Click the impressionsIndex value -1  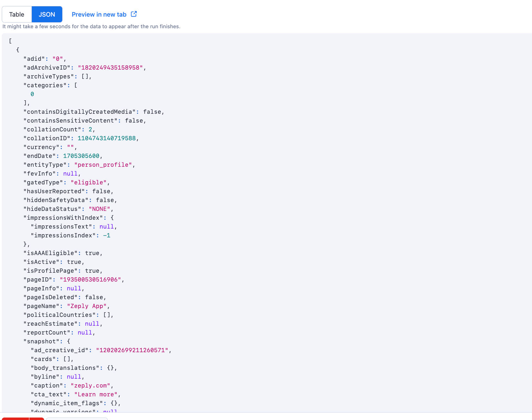point(107,235)
